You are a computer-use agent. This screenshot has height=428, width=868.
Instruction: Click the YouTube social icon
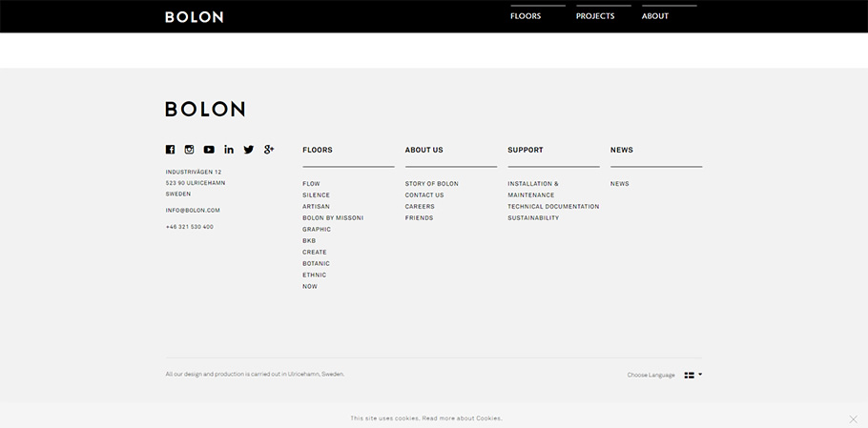pos(209,150)
